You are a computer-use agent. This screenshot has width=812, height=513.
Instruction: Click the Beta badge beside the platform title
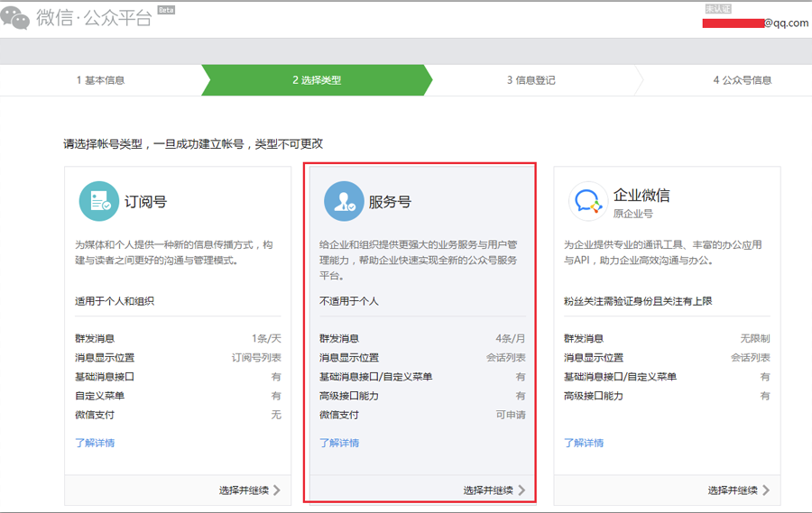click(166, 9)
